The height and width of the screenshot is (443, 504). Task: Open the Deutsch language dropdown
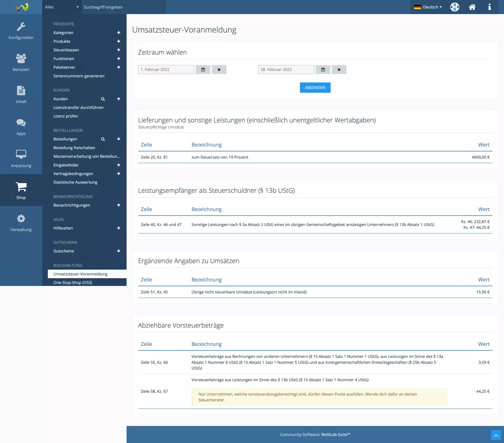click(428, 7)
